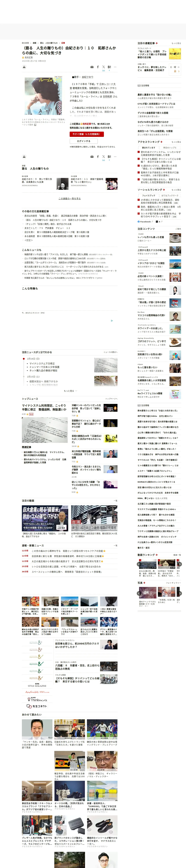Click the 今すぐ登録 red button
The height and width of the screenshot is (868, 186).
[87, 134]
